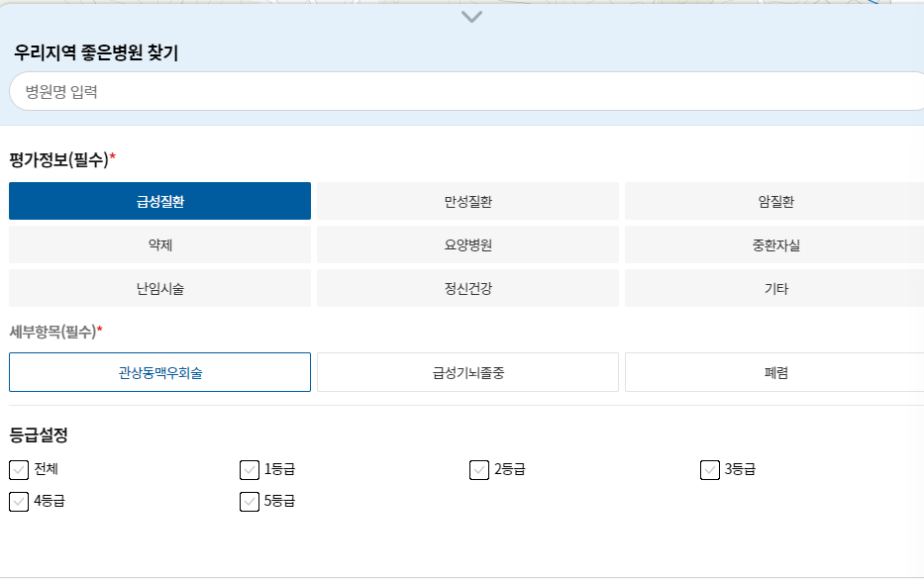Toggle the 4등급 checkbox off
This screenshot has height=579, width=924.
click(17, 502)
